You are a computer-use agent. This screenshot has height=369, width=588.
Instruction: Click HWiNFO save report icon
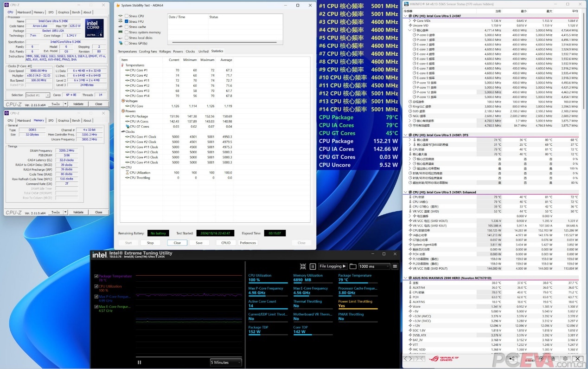pos(553,358)
